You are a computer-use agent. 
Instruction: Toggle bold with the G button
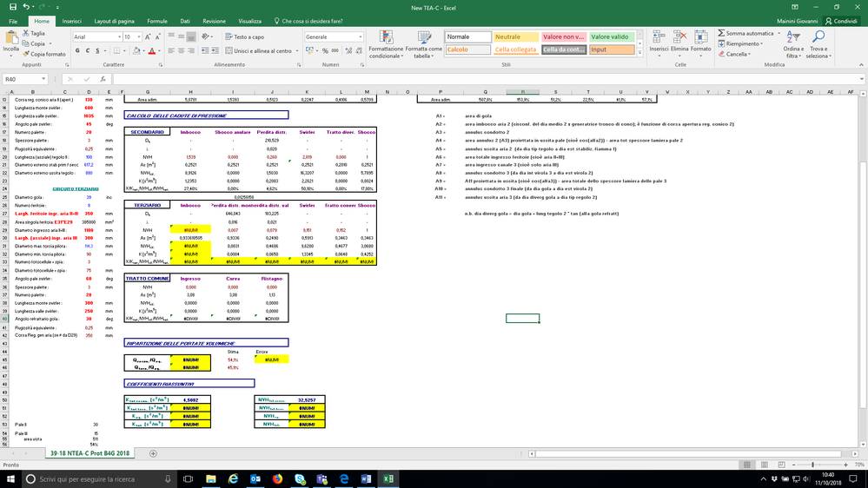(x=77, y=51)
